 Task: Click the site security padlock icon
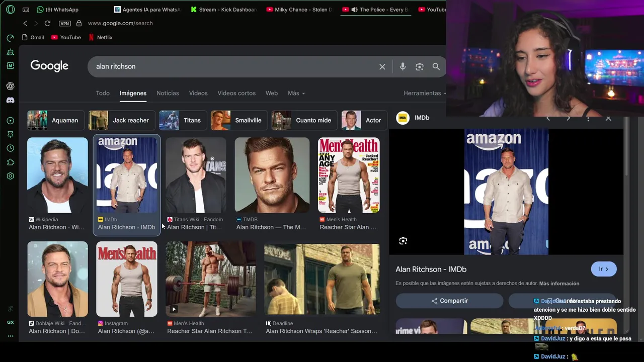pyautogui.click(x=78, y=23)
